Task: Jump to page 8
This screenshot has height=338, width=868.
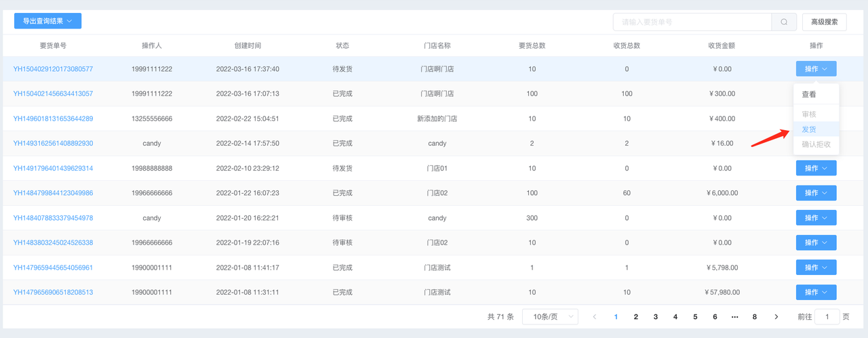Action: coord(754,317)
